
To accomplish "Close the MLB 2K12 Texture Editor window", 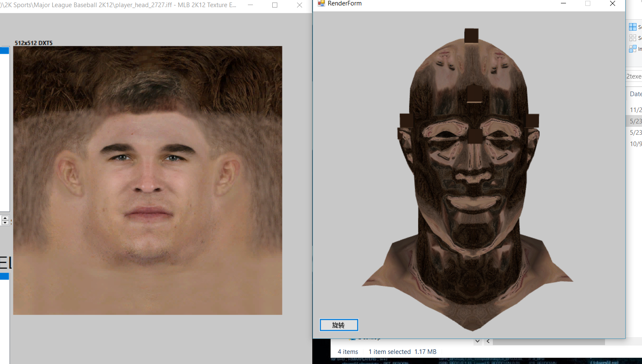I will (x=300, y=5).
